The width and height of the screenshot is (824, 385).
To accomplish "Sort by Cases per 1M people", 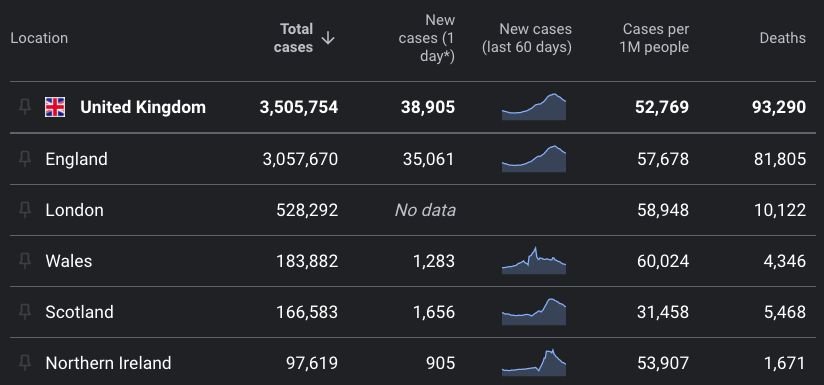I will coord(654,38).
